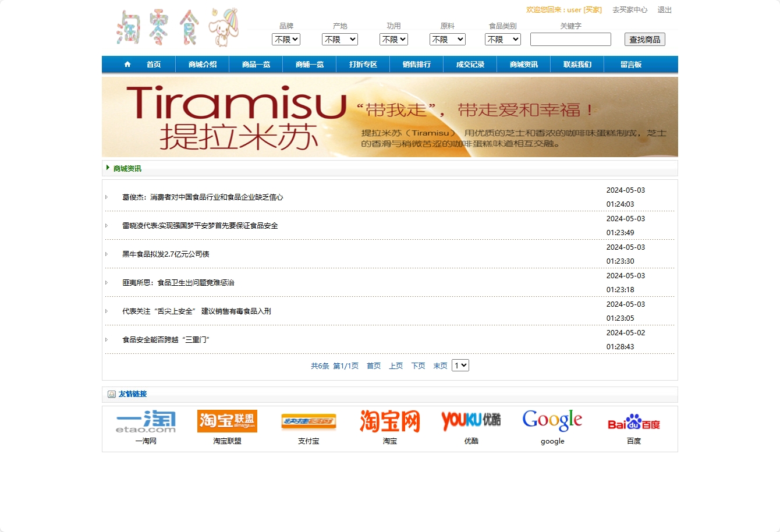Open the 淘宝网 logo link
This screenshot has height=532, width=780.
pos(390,421)
